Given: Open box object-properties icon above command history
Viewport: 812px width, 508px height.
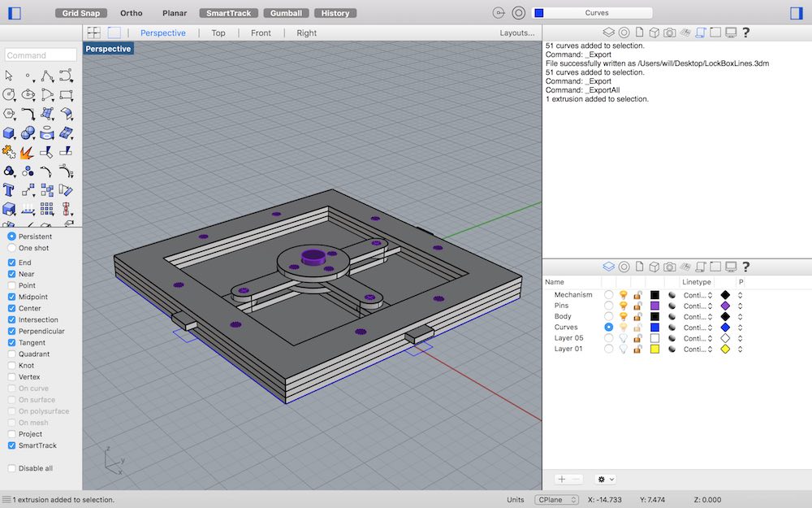Looking at the screenshot, I should pos(654,33).
